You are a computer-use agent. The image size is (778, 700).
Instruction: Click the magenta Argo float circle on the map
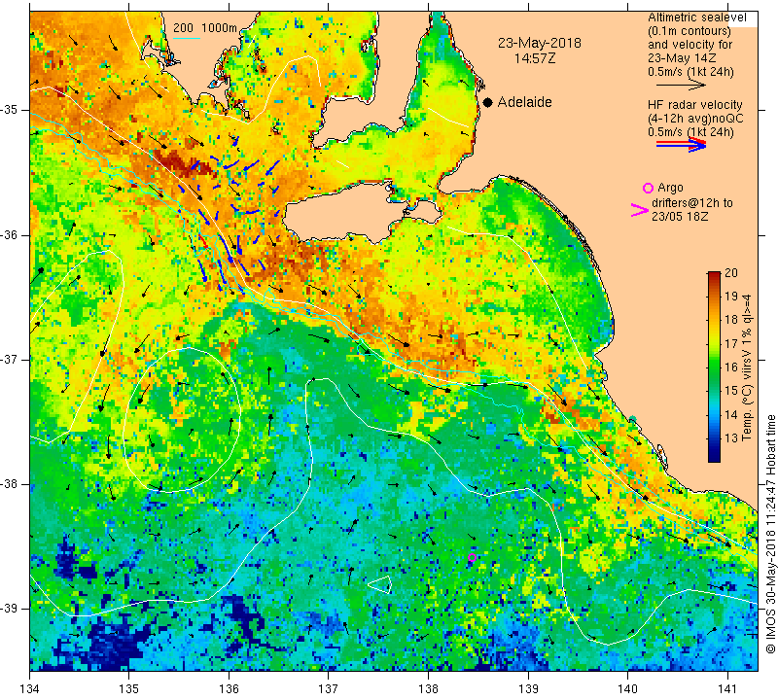(x=472, y=558)
